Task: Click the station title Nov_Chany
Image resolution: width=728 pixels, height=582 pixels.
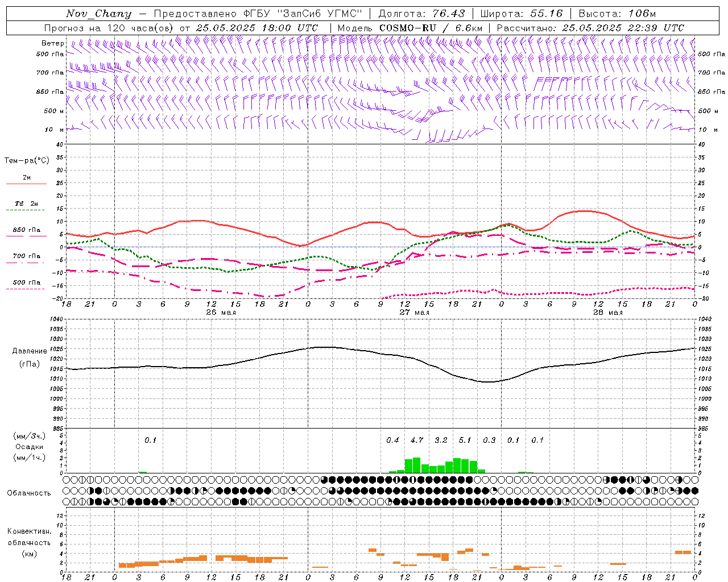Action: pyautogui.click(x=98, y=14)
